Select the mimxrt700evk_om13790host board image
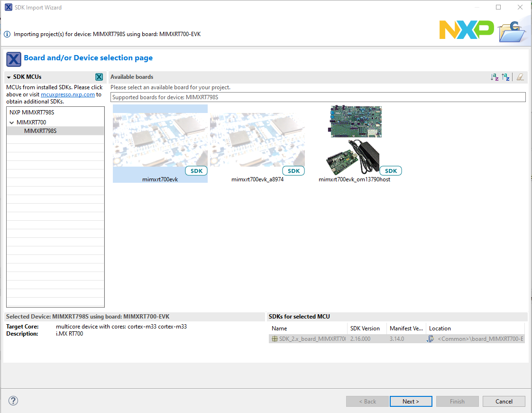This screenshot has height=413, width=532. coord(356,140)
